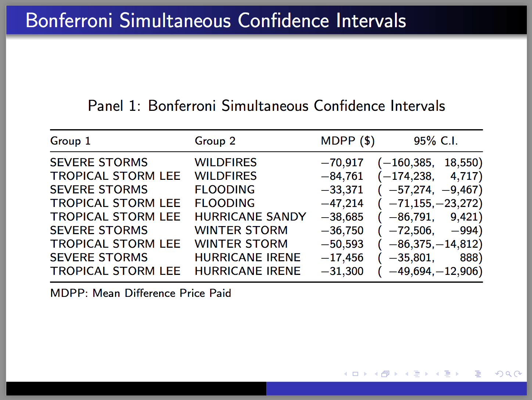Image resolution: width=532 pixels, height=400 pixels.
Task: Click TROPICAL STORM LEE in −84,761 row
Action: (115, 176)
